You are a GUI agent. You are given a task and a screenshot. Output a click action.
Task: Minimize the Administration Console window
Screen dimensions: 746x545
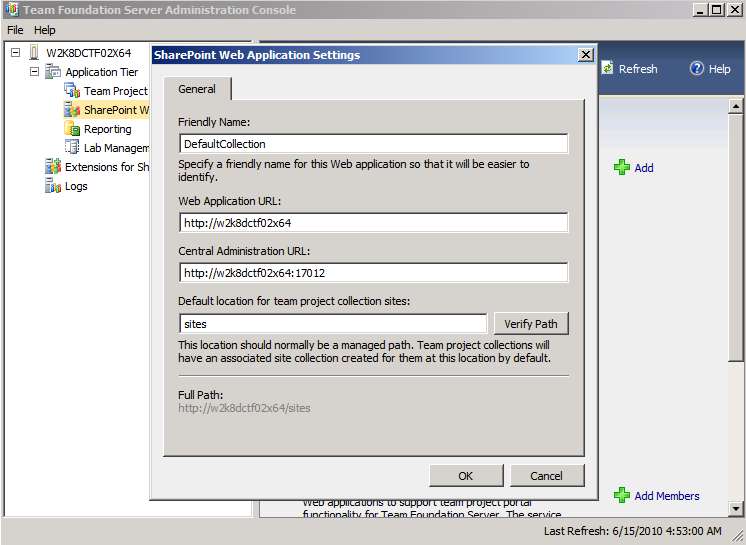pyautogui.click(x=700, y=10)
